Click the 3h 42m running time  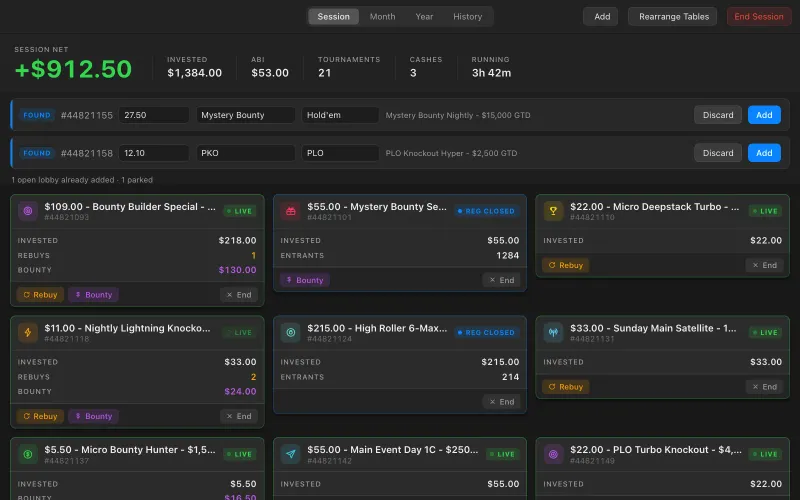[x=491, y=73]
